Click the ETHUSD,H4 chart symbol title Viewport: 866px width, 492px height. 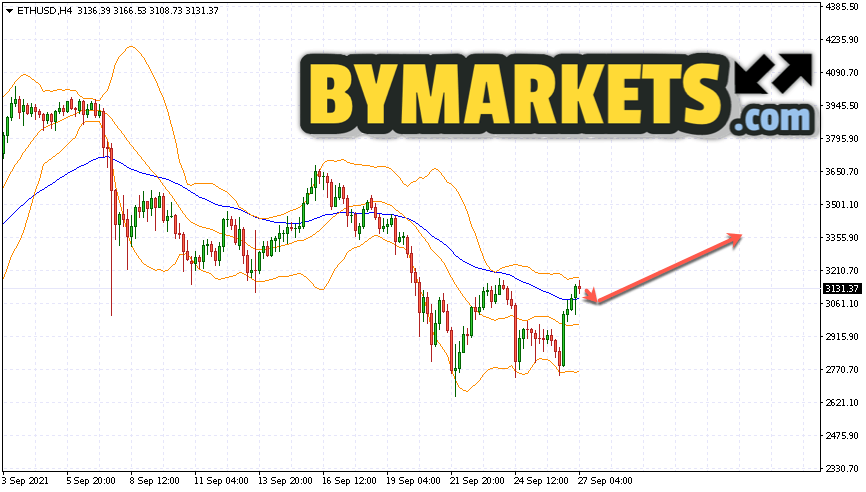tap(43, 10)
